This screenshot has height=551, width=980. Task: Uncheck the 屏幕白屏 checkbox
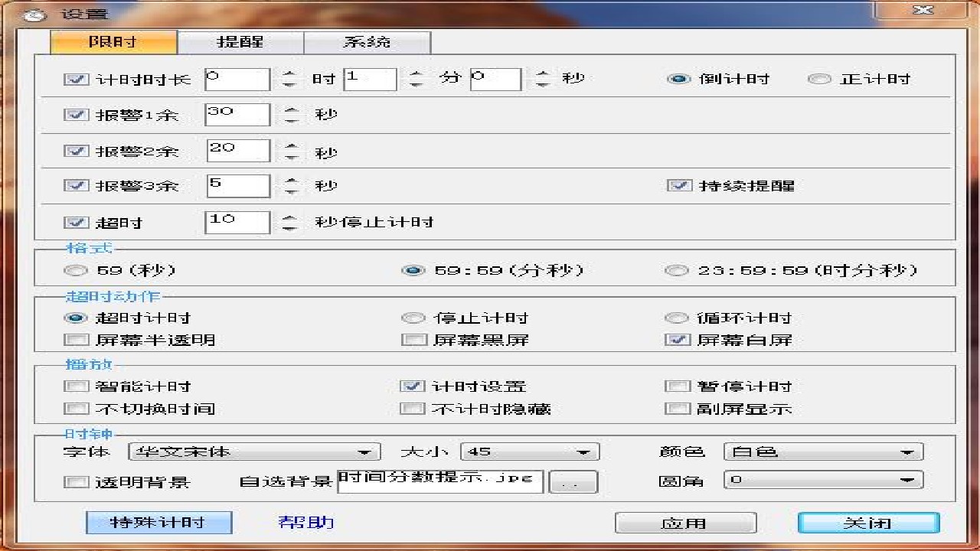point(678,340)
